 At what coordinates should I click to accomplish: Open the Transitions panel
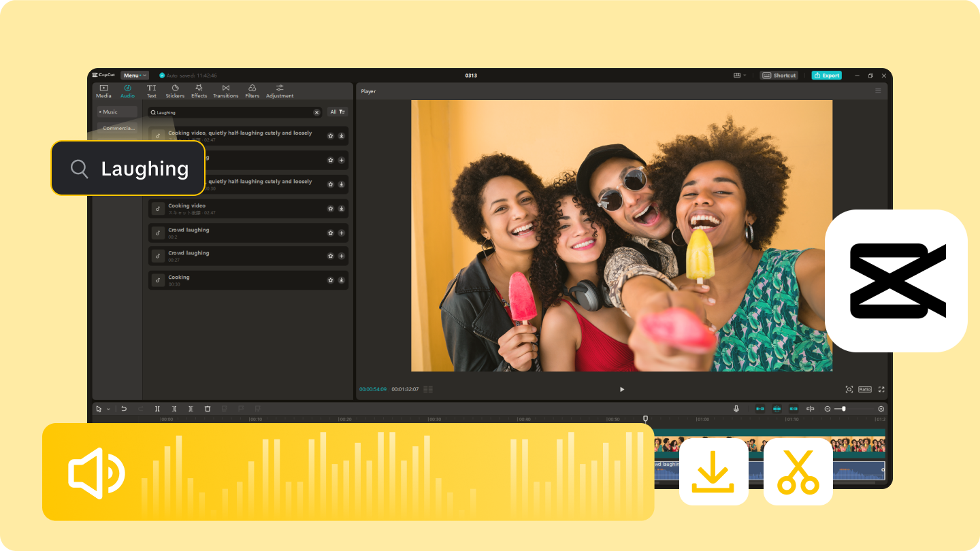pyautogui.click(x=225, y=91)
